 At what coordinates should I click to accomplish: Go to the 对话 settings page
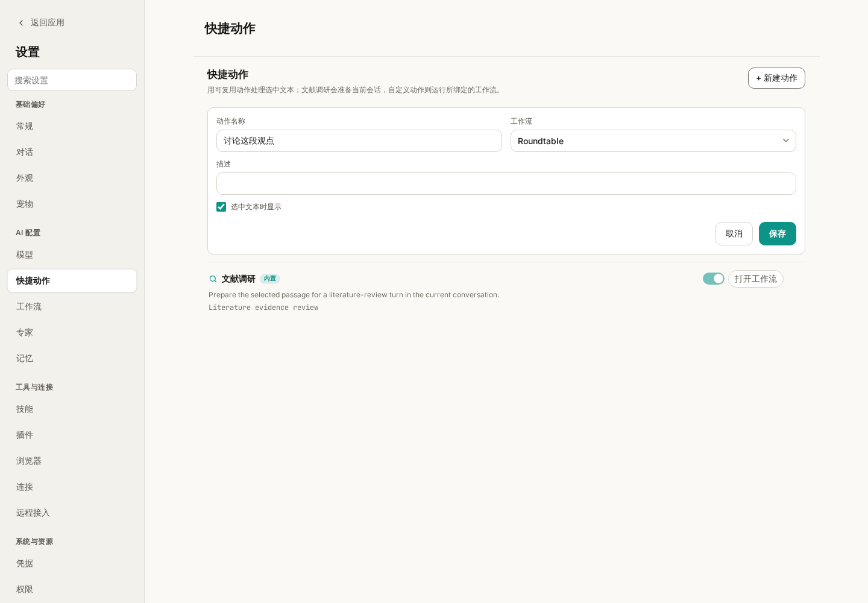pyautogui.click(x=72, y=153)
